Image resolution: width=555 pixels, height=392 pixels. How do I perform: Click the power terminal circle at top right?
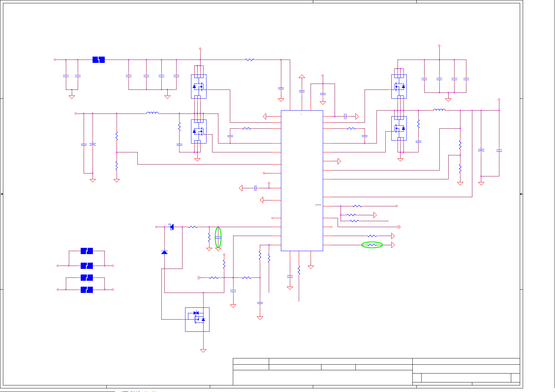(x=439, y=46)
